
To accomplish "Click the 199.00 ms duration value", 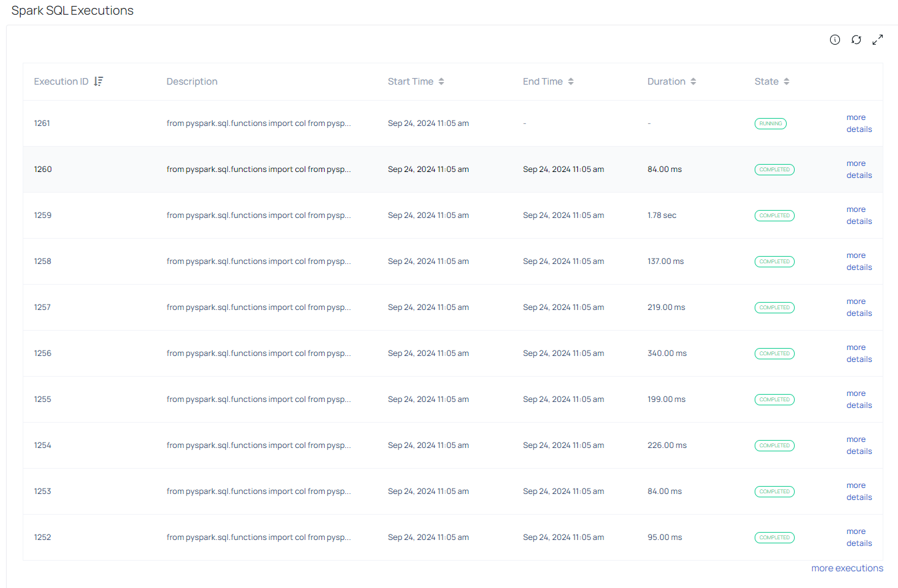I will 667,399.
